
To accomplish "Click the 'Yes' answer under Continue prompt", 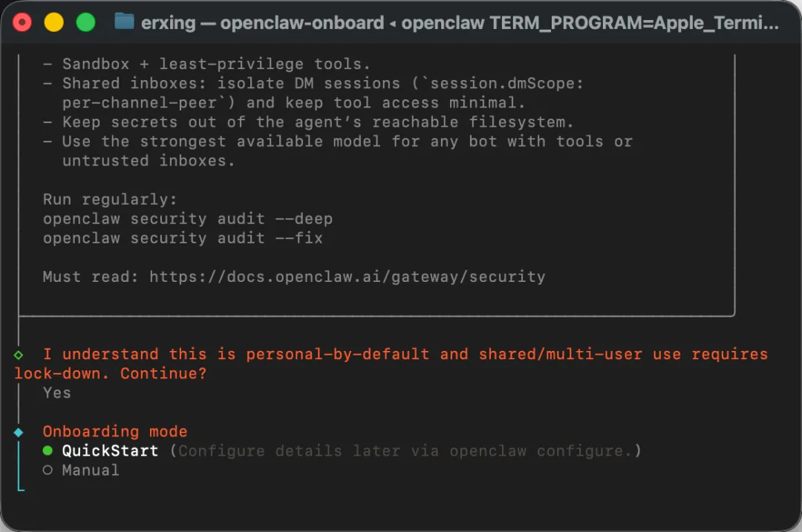I will 57,393.
